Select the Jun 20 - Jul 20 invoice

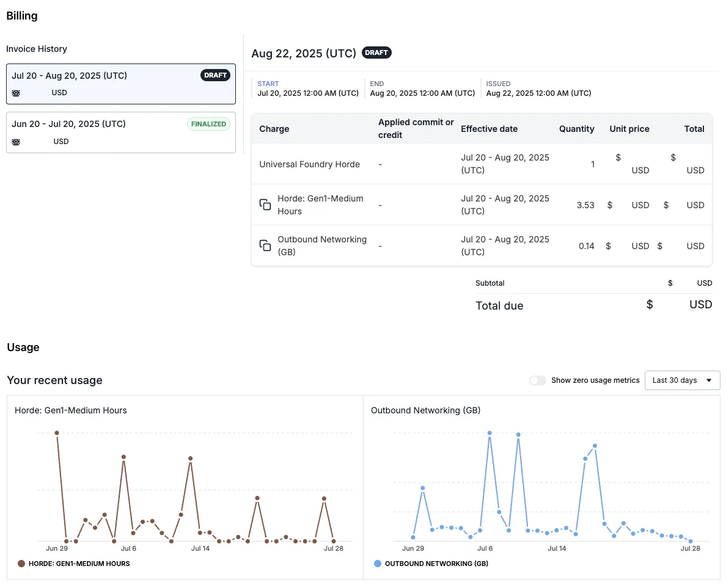pyautogui.click(x=120, y=131)
